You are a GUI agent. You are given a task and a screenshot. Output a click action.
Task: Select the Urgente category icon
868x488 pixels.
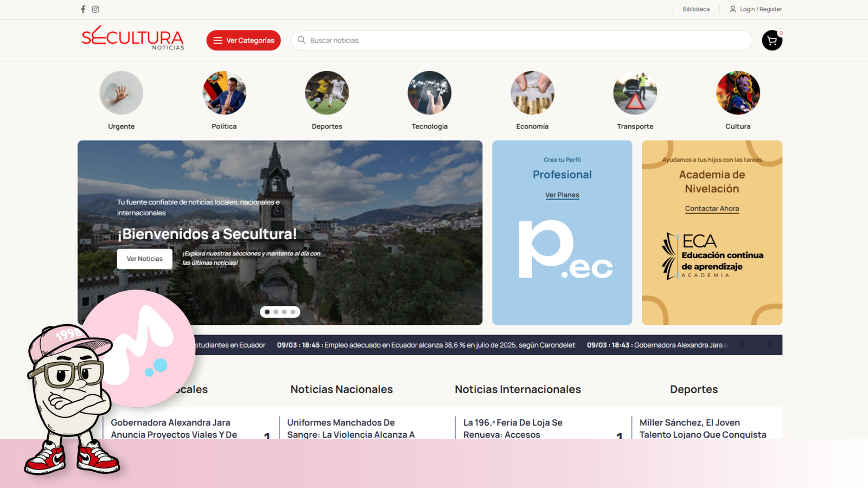coord(122,93)
